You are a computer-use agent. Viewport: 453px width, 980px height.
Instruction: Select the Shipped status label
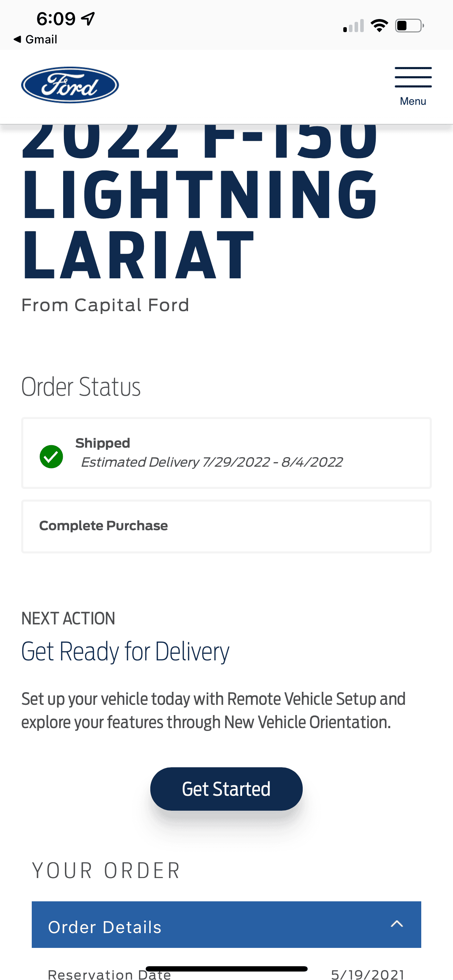coord(103,443)
